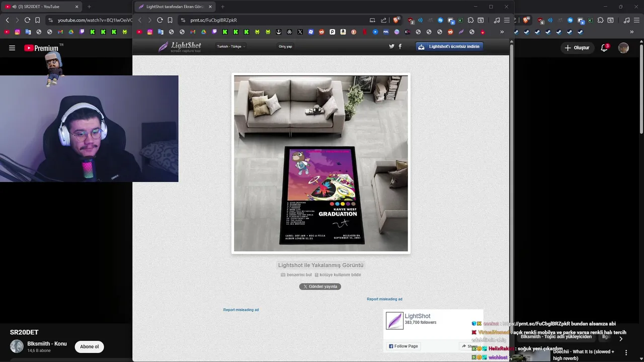Open music note icon in LightShot window toolbar
The image size is (644, 362).
pos(497,20)
